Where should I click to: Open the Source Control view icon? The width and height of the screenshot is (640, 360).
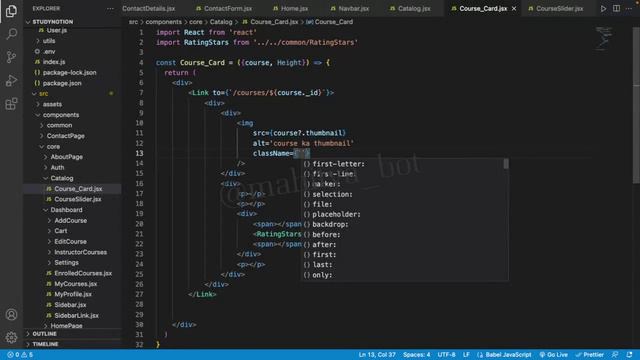11,57
